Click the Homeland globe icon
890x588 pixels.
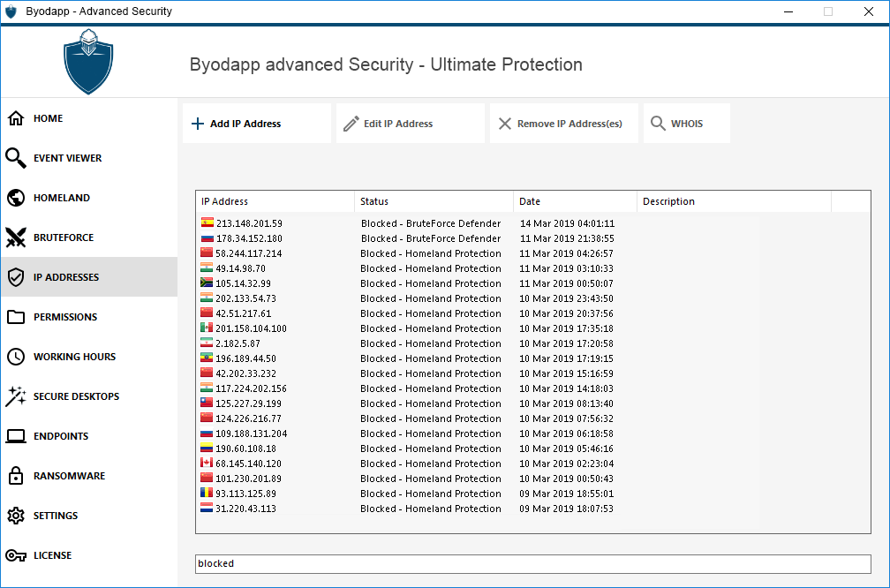pos(16,198)
